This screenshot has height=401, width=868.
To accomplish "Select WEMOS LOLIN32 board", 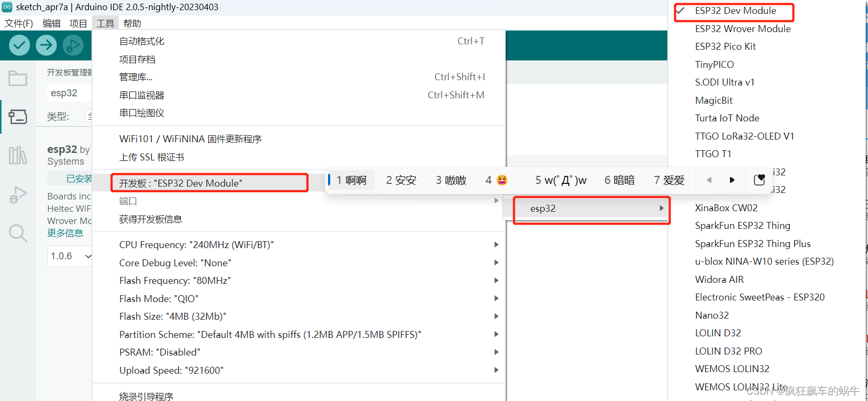I will tap(732, 369).
